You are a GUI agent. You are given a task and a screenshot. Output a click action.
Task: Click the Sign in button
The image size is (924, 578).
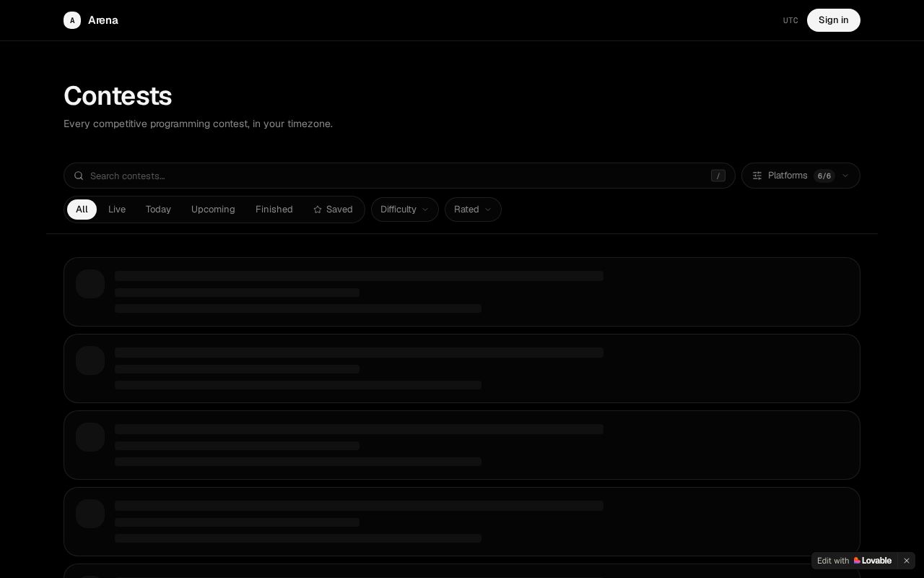[834, 20]
